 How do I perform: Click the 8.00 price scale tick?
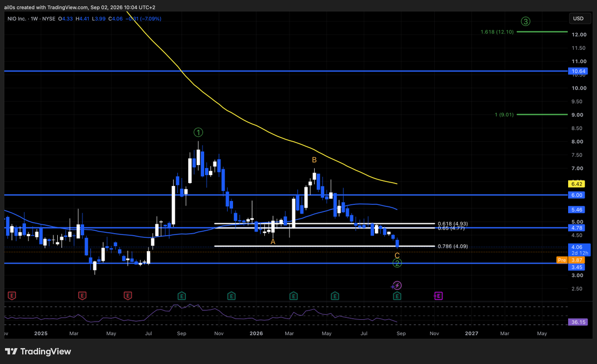pyautogui.click(x=577, y=142)
